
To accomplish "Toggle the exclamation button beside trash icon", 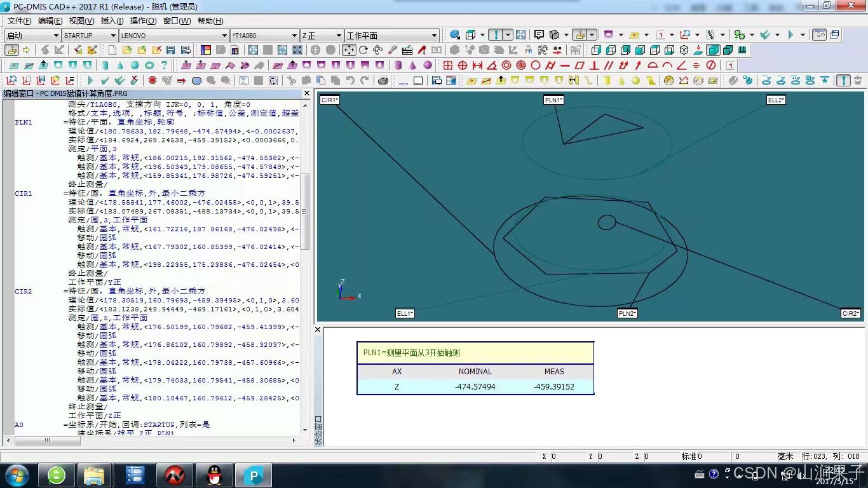I will [x=844, y=81].
